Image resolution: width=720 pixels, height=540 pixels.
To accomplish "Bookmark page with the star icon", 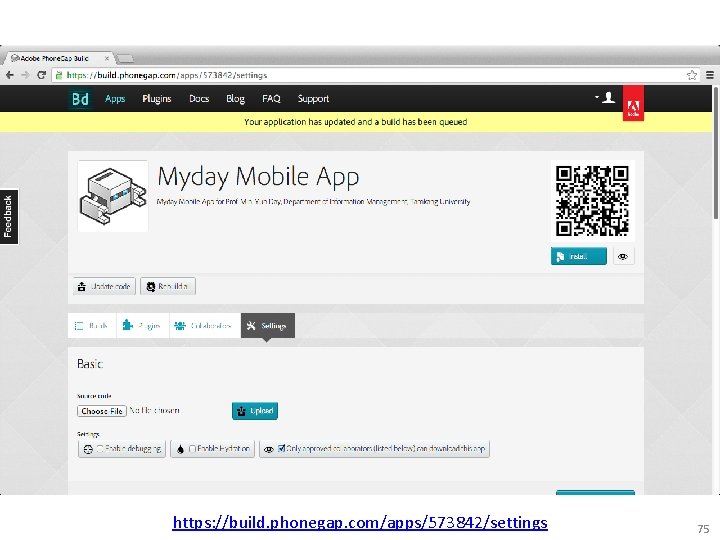I will pyautogui.click(x=692, y=75).
